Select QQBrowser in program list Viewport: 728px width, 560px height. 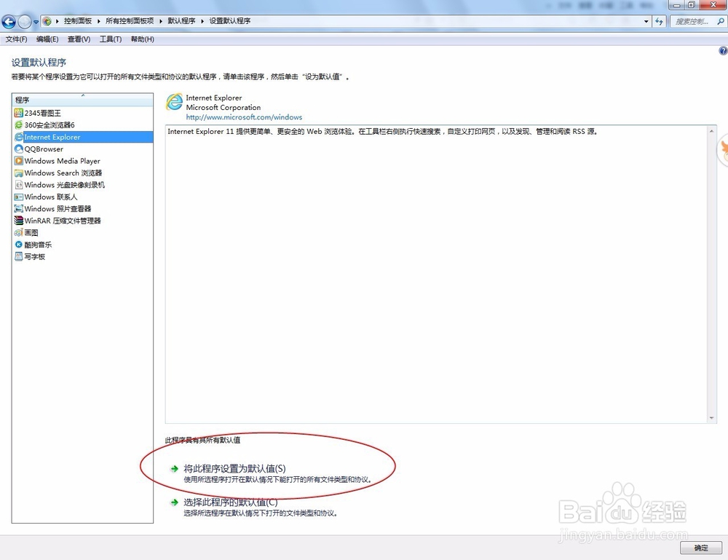coord(83,149)
